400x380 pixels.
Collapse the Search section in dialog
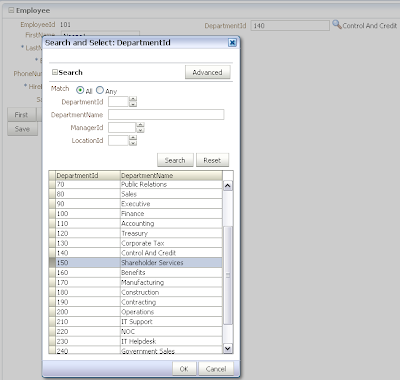pyautogui.click(x=55, y=72)
